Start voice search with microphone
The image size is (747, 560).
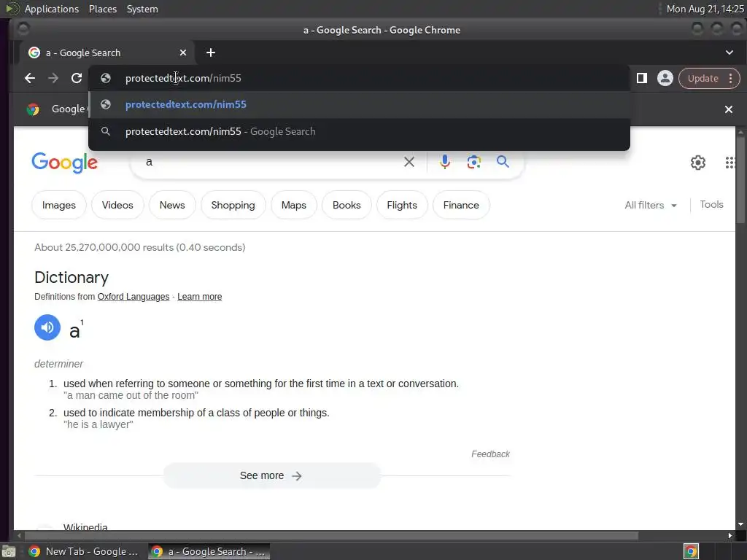click(x=444, y=162)
